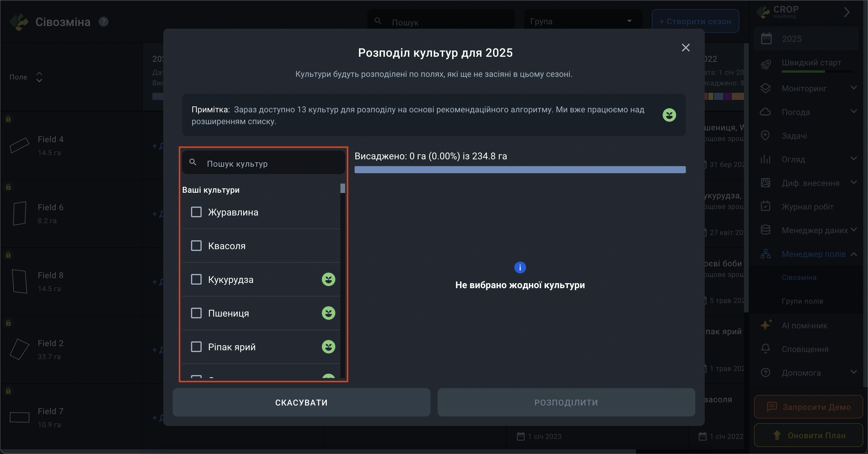Click the blue info icon above empty message
This screenshot has width=868, height=454.
[x=520, y=267]
